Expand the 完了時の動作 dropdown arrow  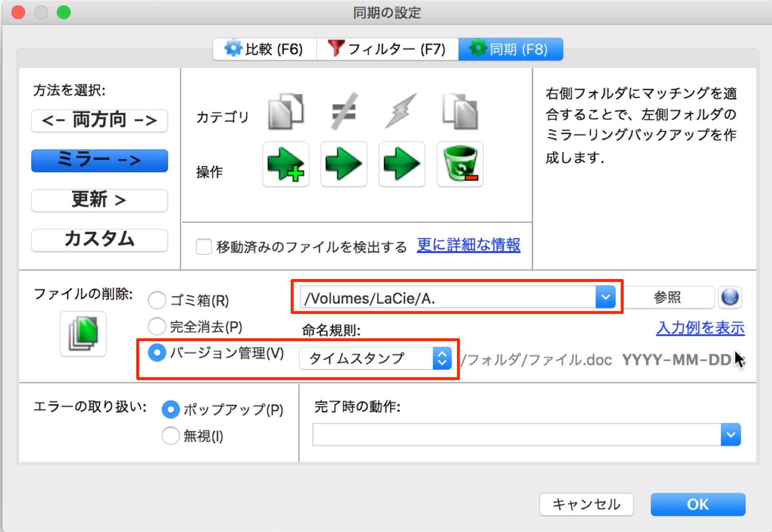[x=731, y=434]
